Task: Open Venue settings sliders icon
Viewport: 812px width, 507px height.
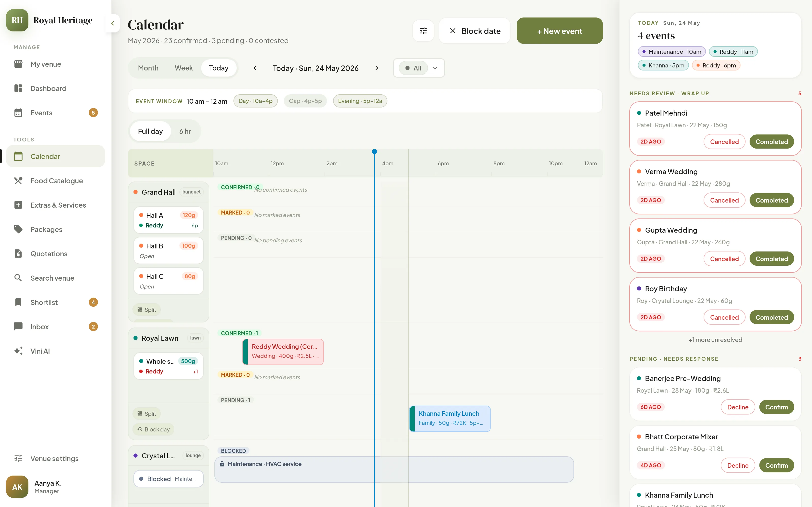Action: [x=19, y=458]
